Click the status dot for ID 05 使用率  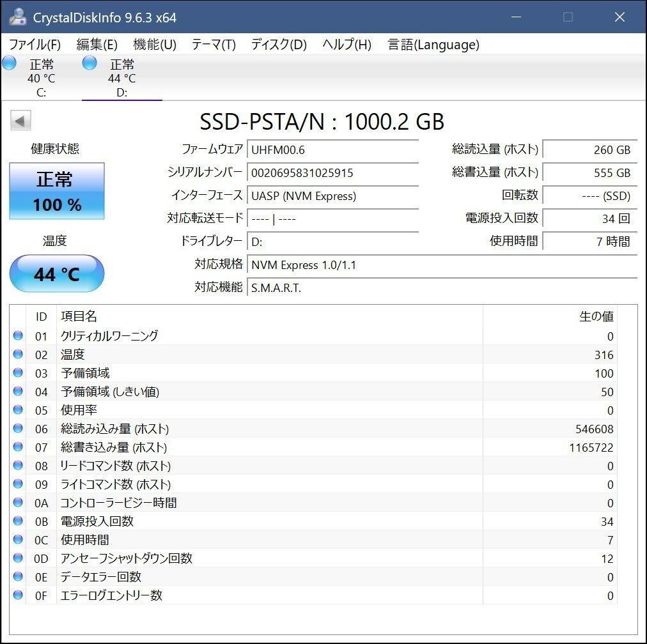[18, 410]
